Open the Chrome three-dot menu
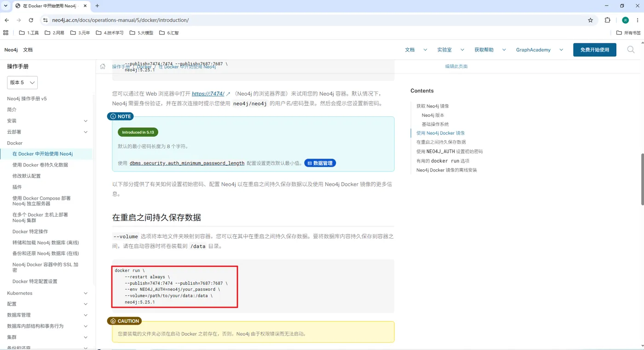The height and width of the screenshot is (350, 644). [638, 20]
